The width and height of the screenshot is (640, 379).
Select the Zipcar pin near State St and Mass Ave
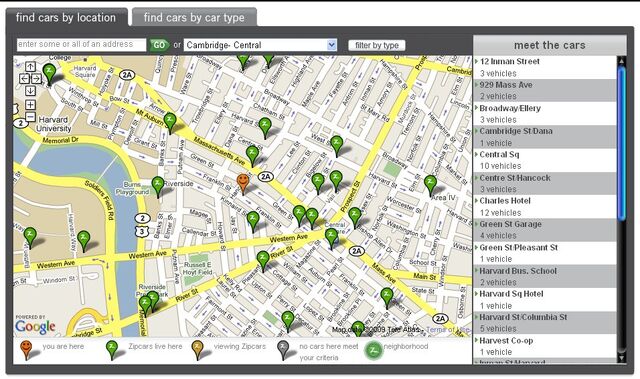pos(387,297)
